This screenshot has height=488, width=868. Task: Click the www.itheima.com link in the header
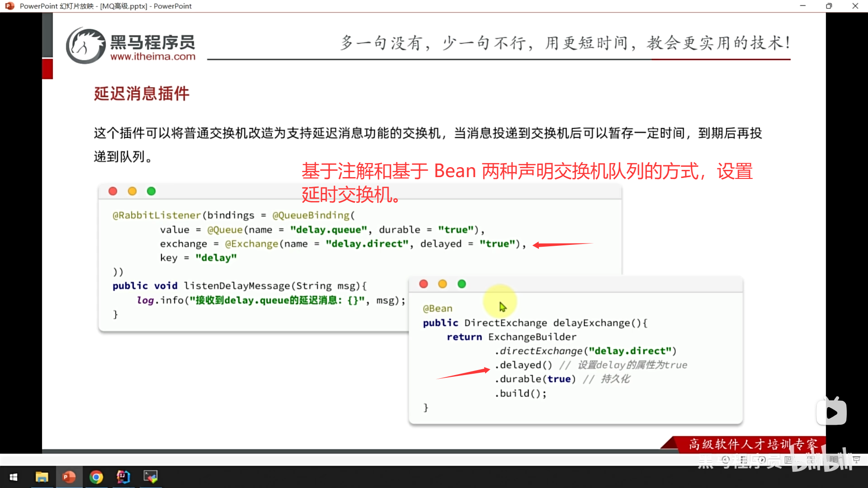(x=153, y=56)
